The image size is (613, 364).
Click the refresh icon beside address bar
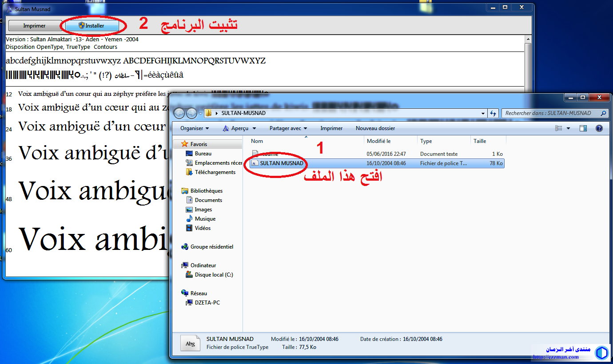493,113
